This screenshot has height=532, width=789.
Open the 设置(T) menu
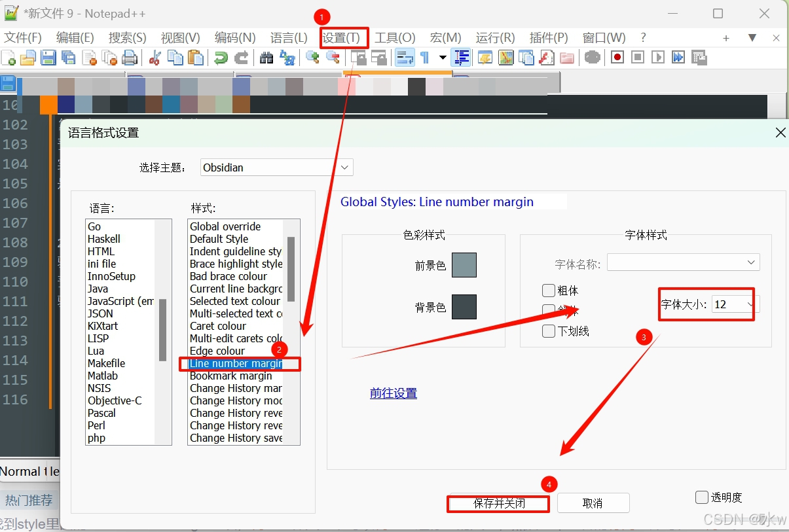pyautogui.click(x=341, y=38)
